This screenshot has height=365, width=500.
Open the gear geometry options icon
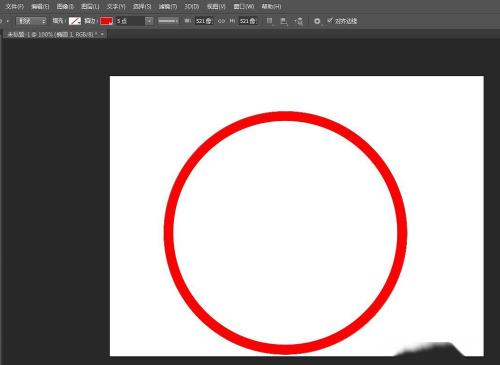tap(317, 21)
